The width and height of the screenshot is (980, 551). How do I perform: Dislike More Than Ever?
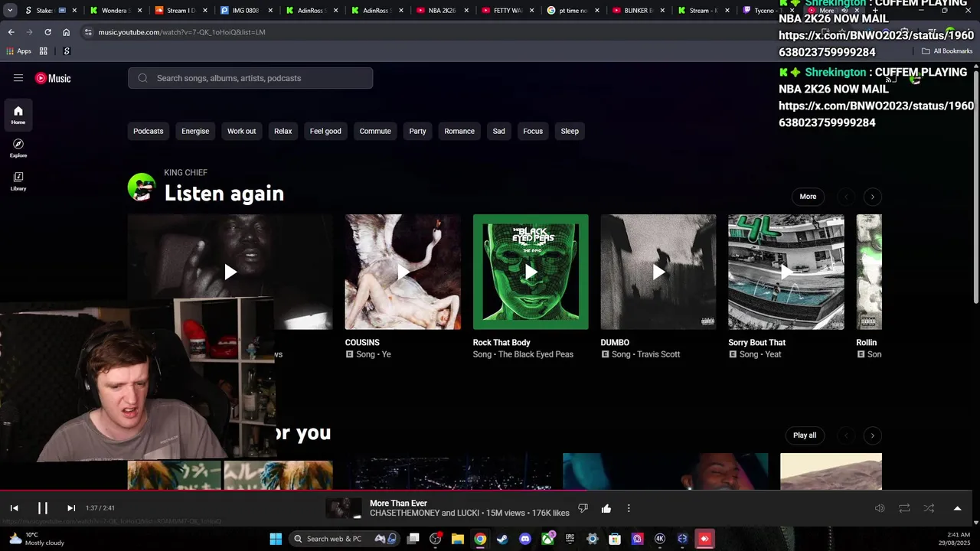(x=583, y=508)
